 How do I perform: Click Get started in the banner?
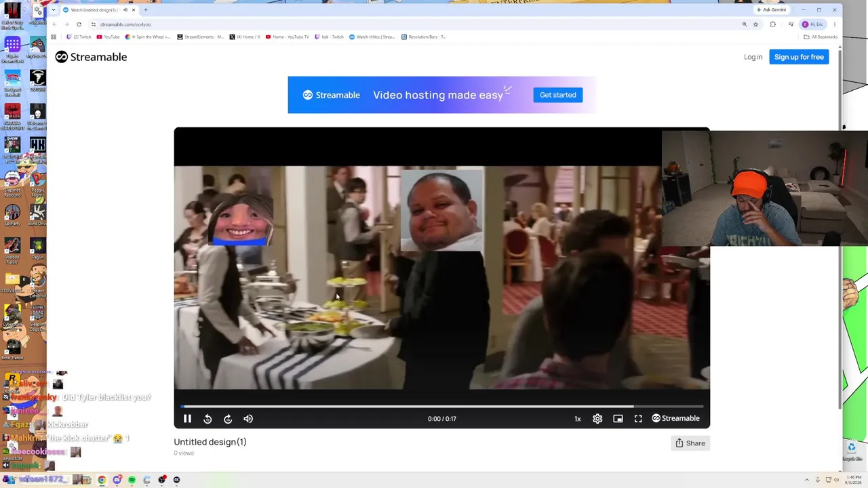pyautogui.click(x=557, y=95)
